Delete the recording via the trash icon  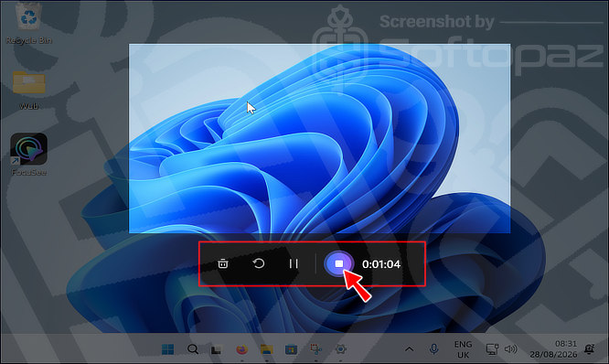pyautogui.click(x=223, y=263)
